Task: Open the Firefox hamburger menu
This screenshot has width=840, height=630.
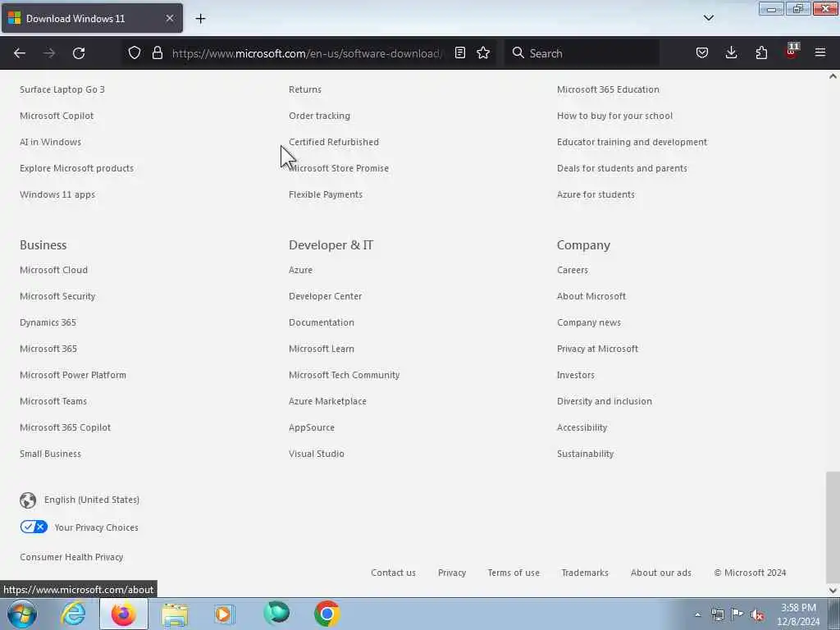Action: [x=820, y=52]
